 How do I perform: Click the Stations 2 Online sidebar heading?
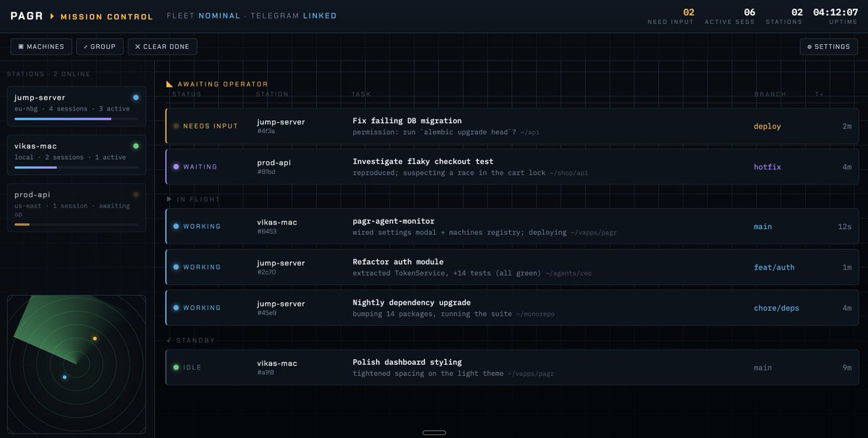pos(48,74)
